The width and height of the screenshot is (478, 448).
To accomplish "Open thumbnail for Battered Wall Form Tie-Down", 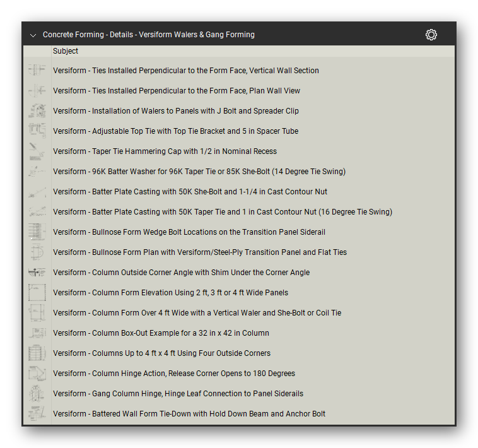I will point(37,414).
